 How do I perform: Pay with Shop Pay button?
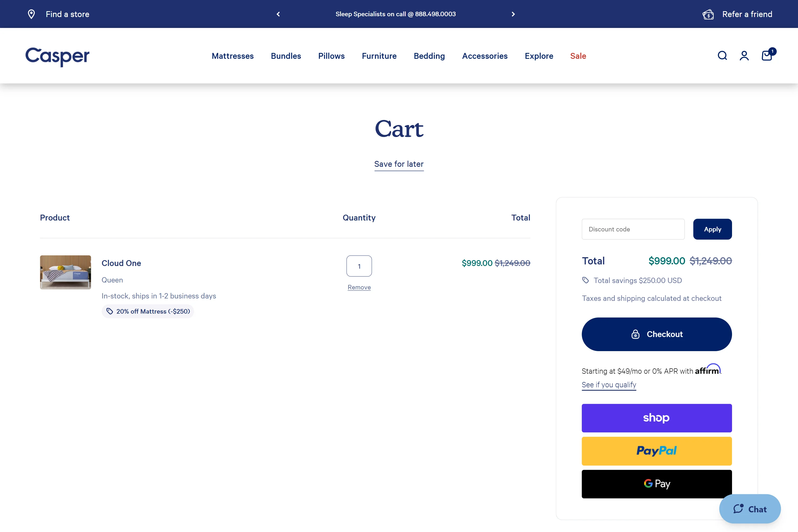point(656,418)
